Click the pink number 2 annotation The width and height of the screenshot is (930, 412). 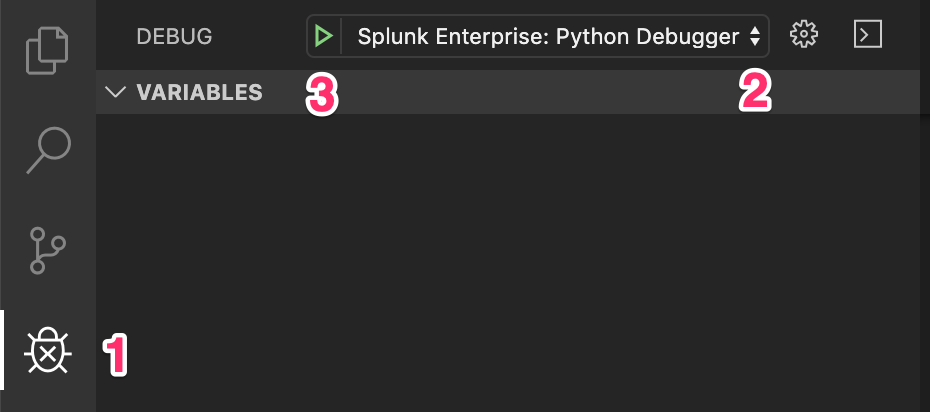click(755, 94)
